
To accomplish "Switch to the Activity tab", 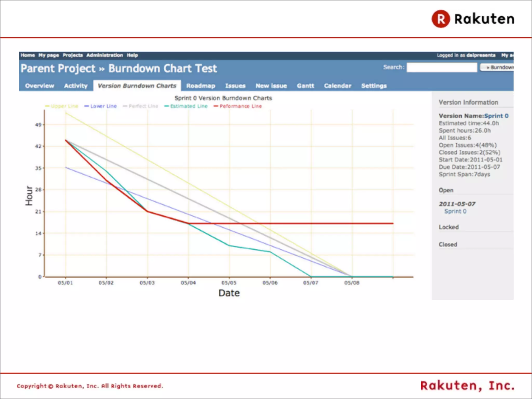I will click(x=76, y=86).
